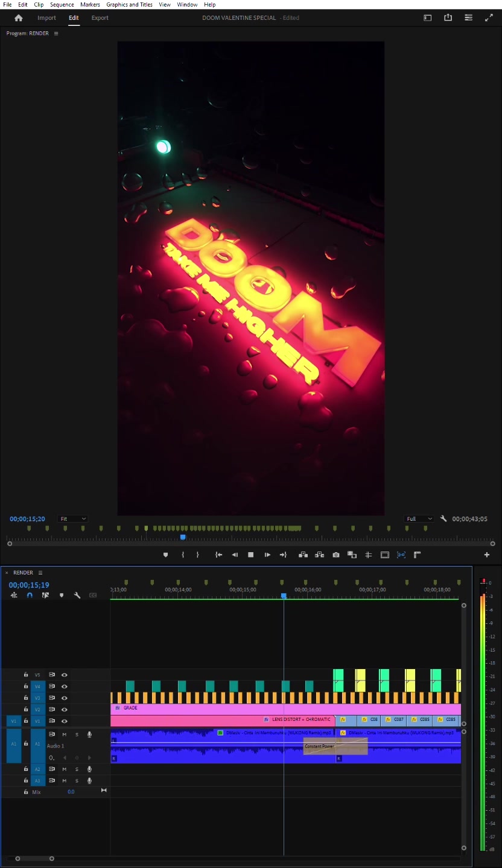Image resolution: width=502 pixels, height=868 pixels.
Task: Click Program monitor timecode 00;00;15;20
Action: pyautogui.click(x=28, y=519)
